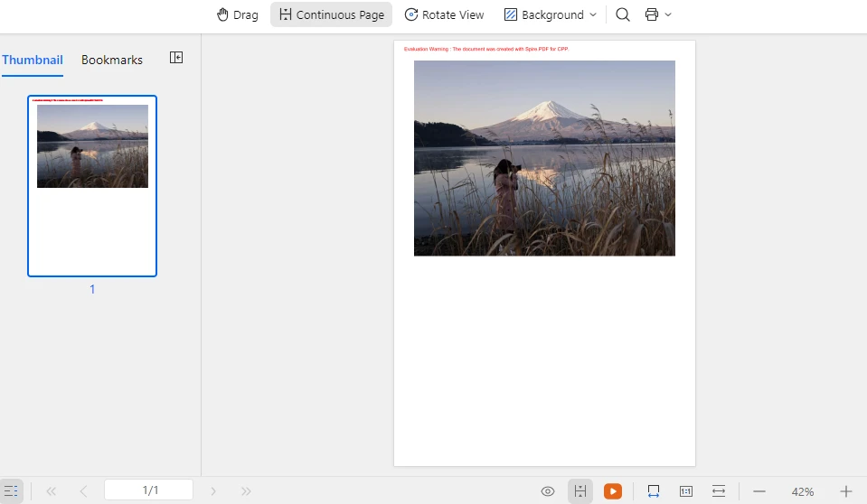The height and width of the screenshot is (504, 867).
Task: Switch to the Thumbnail tab
Action: (x=33, y=60)
